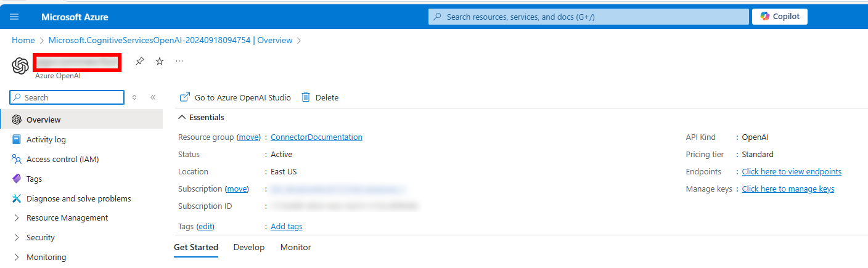This screenshot has height=268, width=868.
Task: Switch to the Get Started tab
Action: click(196, 247)
